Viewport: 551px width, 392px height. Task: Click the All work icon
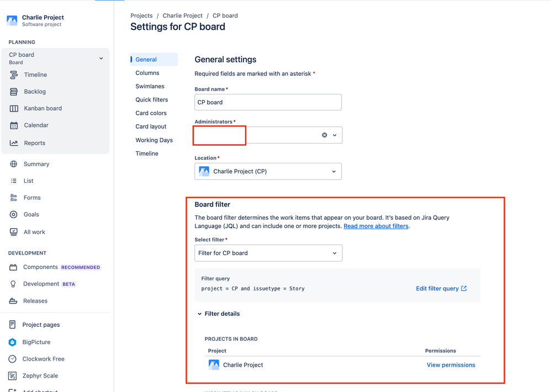[x=14, y=232]
